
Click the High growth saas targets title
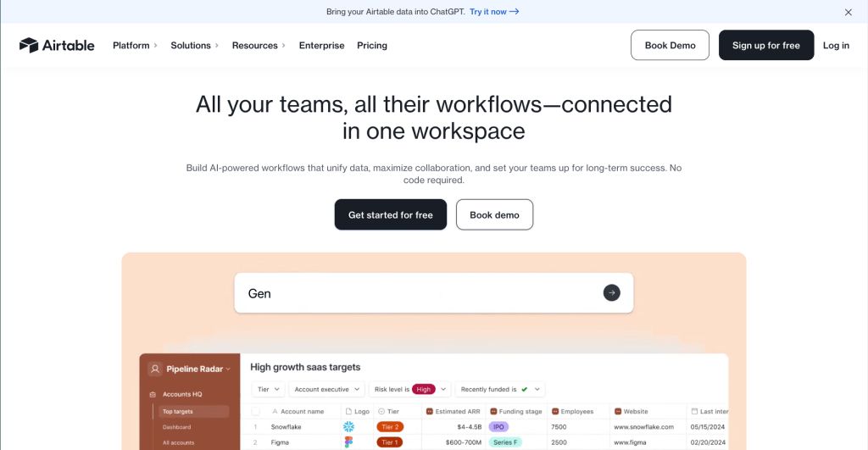[305, 367]
